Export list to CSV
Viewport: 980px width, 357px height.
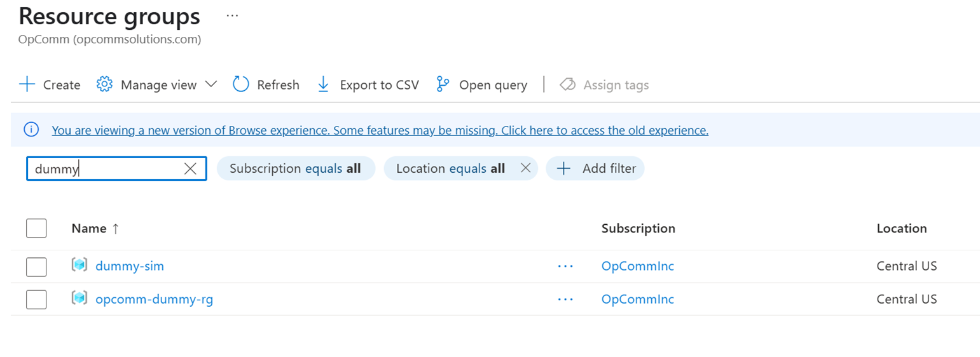(x=368, y=84)
